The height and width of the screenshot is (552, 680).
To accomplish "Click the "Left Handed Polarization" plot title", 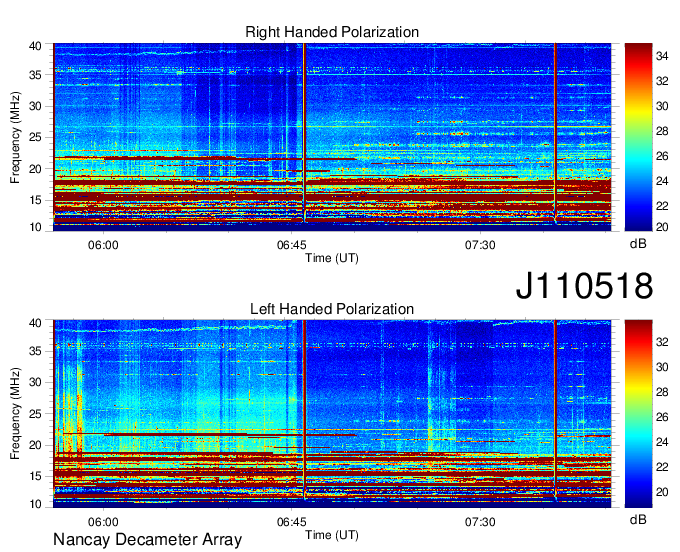I will (332, 309).
